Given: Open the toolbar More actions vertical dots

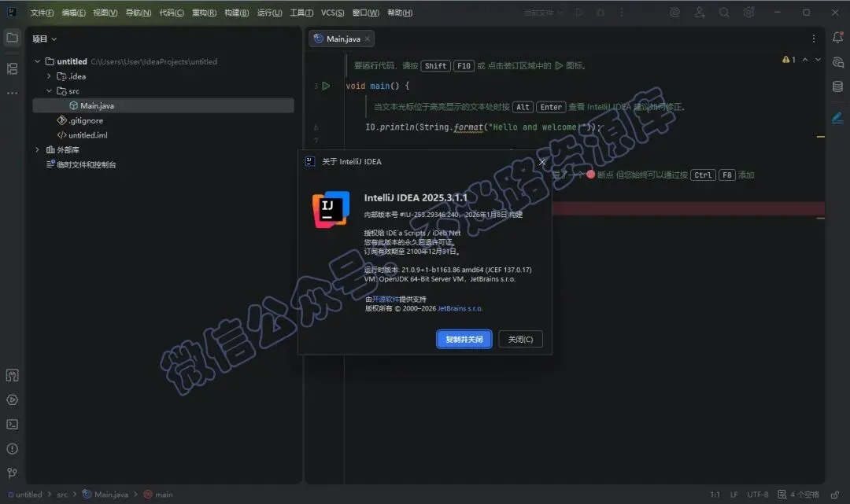Looking at the screenshot, I should [621, 13].
